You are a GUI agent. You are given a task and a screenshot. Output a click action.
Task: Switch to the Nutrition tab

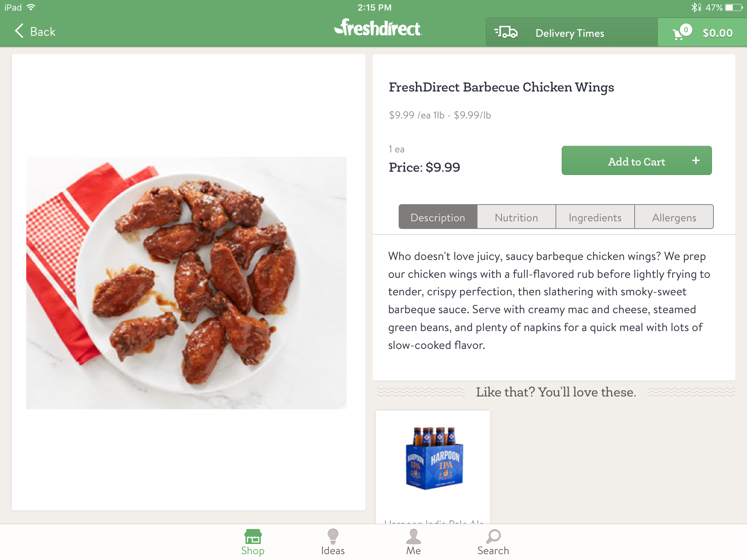[516, 217]
